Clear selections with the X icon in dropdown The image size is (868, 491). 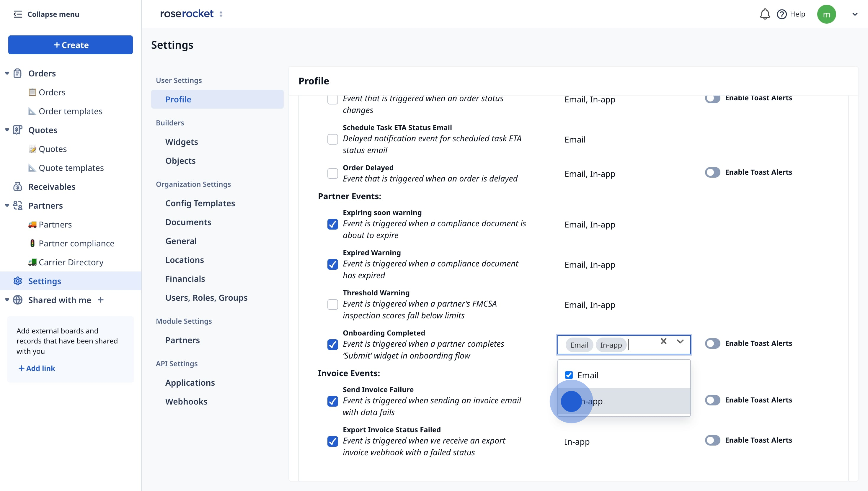(663, 341)
